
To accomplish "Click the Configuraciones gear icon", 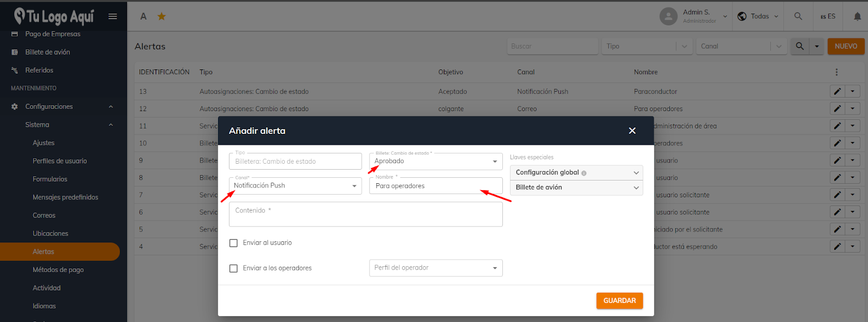I will point(15,107).
